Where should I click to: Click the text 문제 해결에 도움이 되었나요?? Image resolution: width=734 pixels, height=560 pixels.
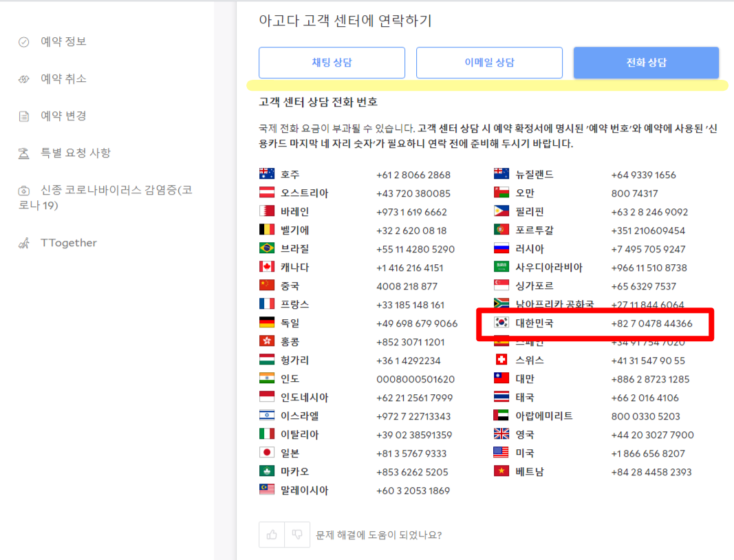point(379,535)
